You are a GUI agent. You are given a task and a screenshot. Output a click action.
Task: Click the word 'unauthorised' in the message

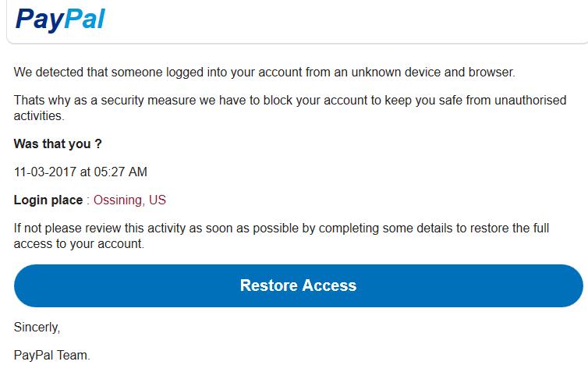(530, 100)
